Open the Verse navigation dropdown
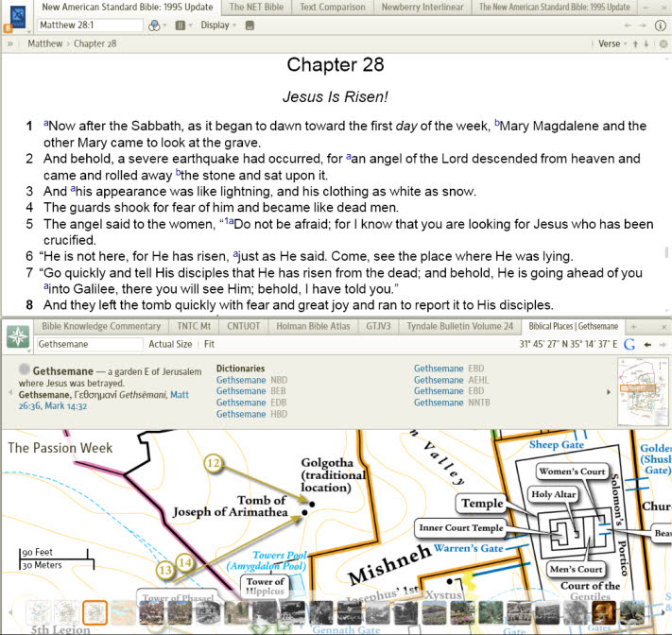 coord(612,43)
